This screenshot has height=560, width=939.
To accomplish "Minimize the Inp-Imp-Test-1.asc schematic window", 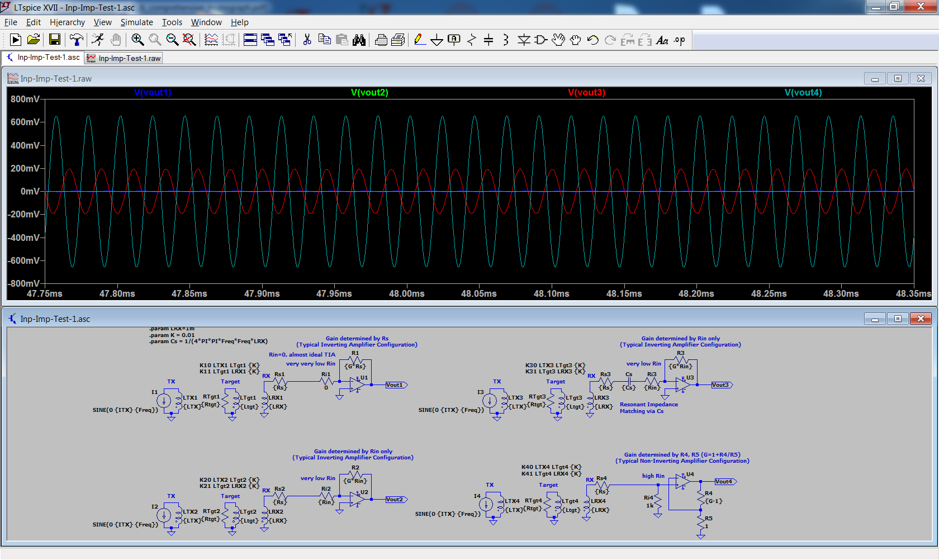I will [875, 319].
